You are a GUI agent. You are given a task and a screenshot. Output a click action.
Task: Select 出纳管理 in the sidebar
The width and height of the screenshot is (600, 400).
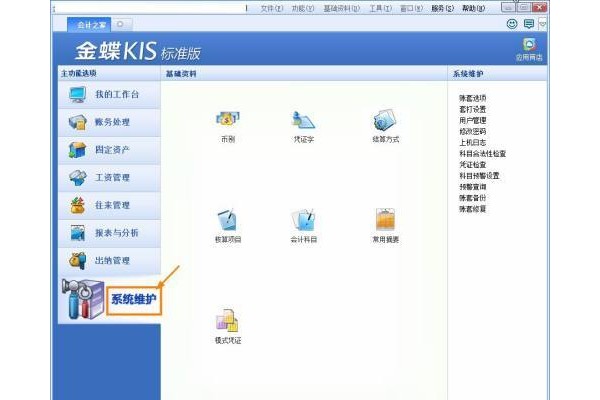(109, 261)
